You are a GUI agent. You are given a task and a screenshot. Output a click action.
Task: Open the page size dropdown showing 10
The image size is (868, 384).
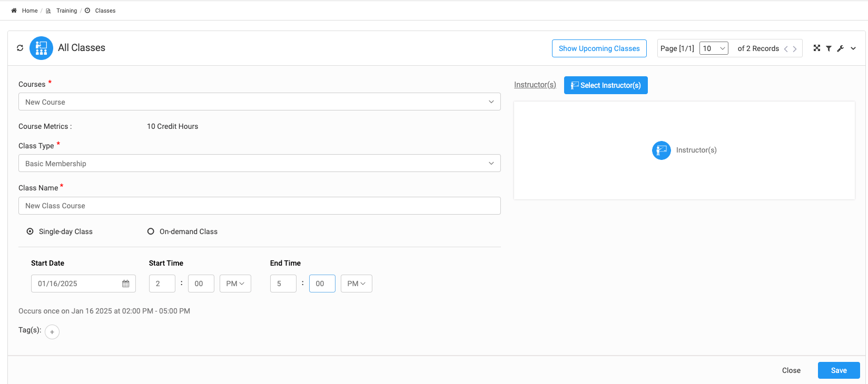pyautogui.click(x=714, y=48)
